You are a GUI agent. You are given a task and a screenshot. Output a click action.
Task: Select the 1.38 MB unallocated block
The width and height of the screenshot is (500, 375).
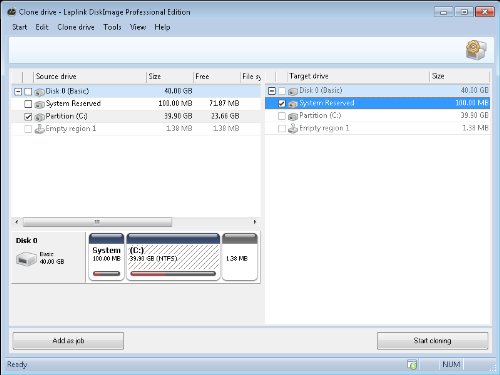[240, 257]
